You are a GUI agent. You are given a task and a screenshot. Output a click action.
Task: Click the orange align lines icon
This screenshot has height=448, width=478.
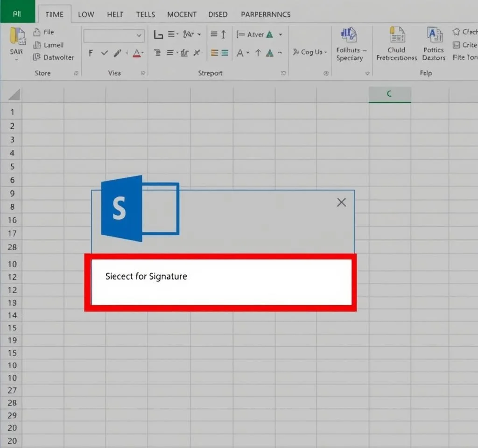point(215,53)
